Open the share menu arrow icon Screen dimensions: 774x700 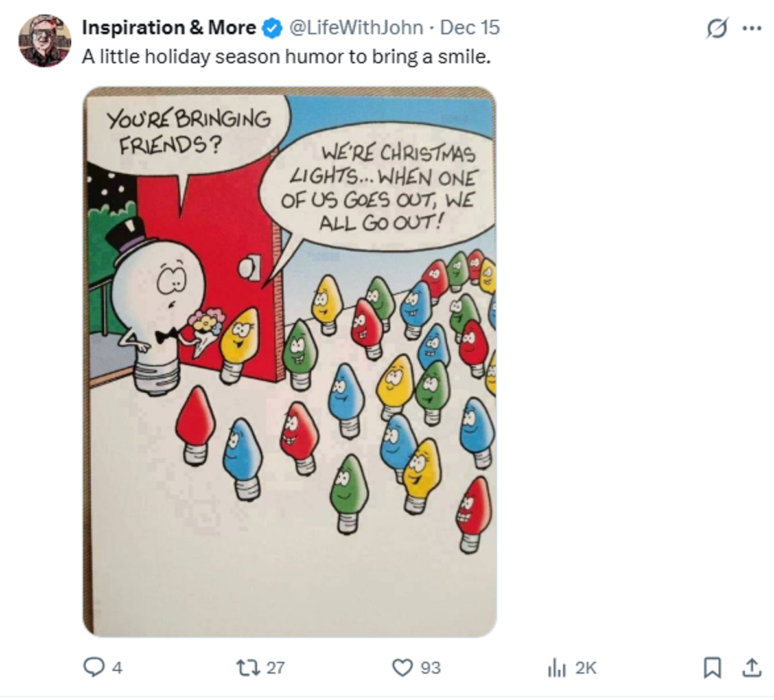point(751,667)
